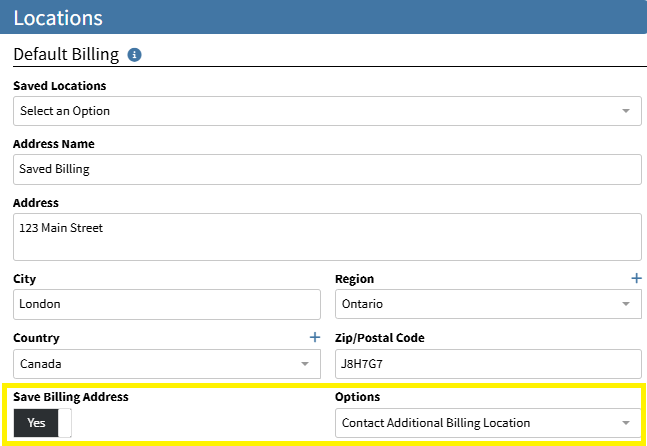Toggle the Save Billing Address switch
The width and height of the screenshot is (647, 446).
(43, 423)
